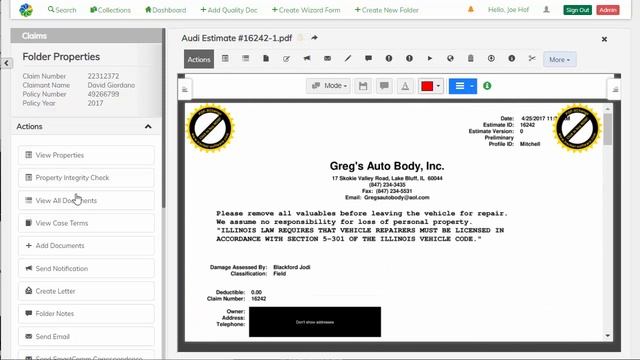
Task: Click the Hello, Joe Hof greeting
Action: click(x=508, y=10)
